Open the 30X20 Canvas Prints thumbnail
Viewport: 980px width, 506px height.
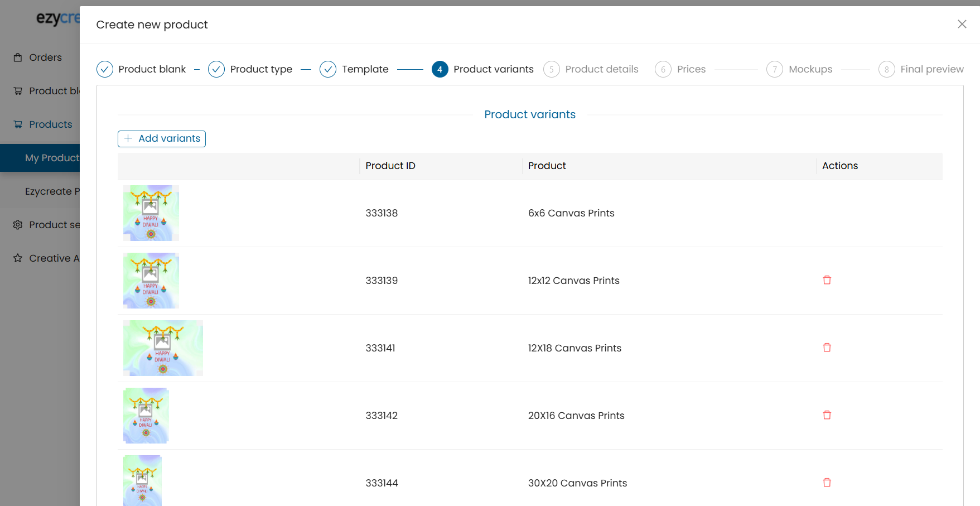(x=142, y=481)
